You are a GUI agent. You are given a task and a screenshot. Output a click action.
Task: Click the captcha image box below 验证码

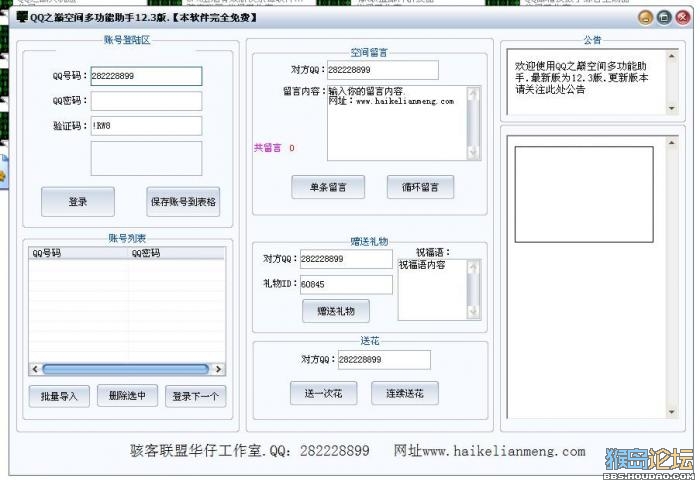[146, 159]
